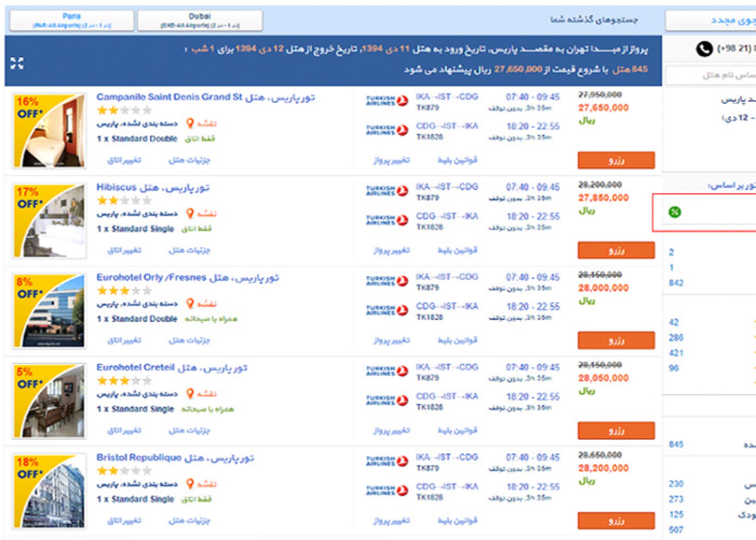This screenshot has width=756, height=540.
Task: Open the Paris past search tab
Action: 72,20
